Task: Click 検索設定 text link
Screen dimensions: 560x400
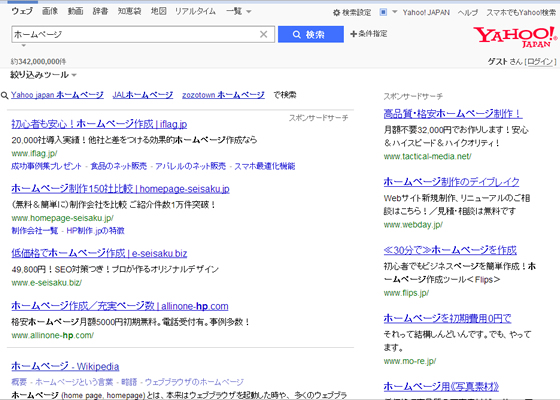Action: pos(356,13)
